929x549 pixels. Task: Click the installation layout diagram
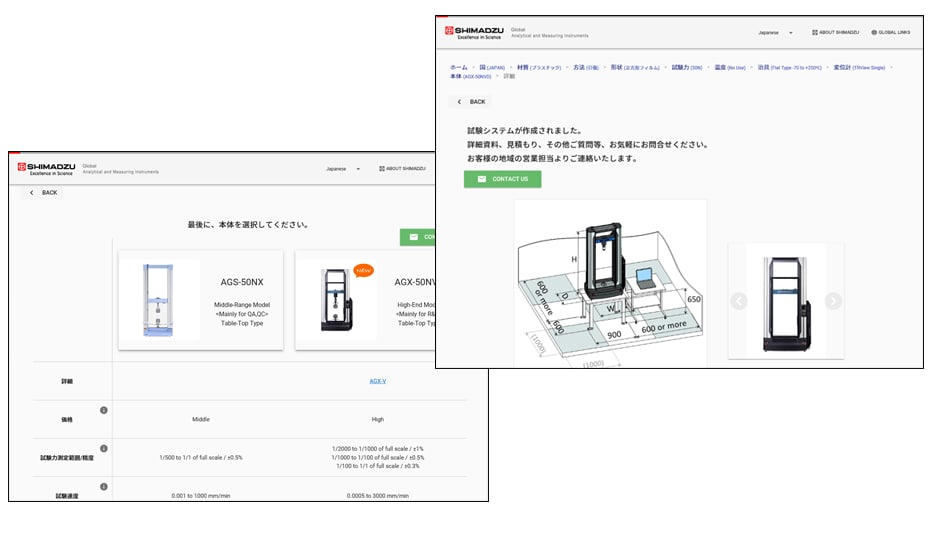610,284
